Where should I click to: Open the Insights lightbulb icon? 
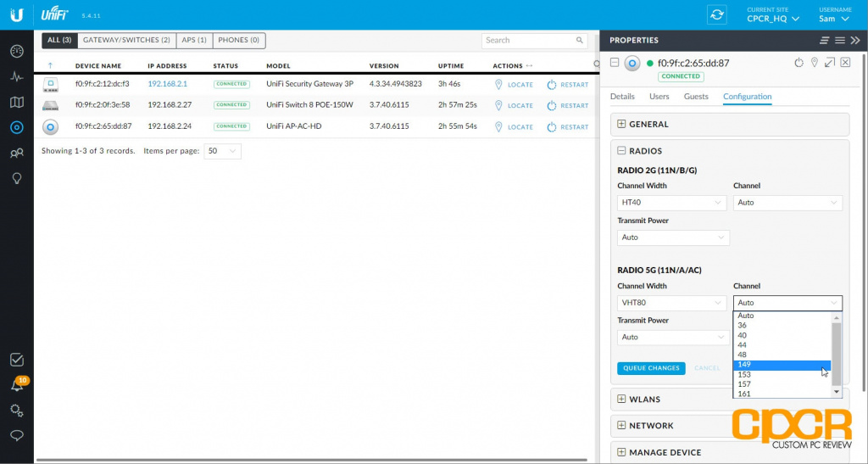tap(16, 178)
